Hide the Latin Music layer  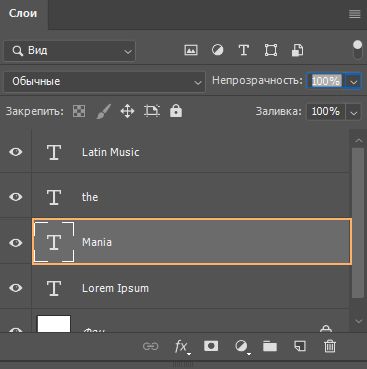(x=16, y=152)
